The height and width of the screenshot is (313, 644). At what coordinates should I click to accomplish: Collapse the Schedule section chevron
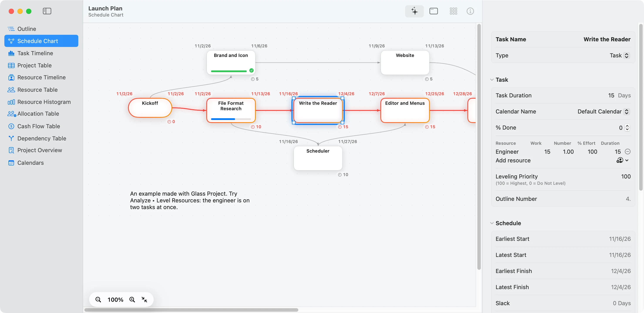[x=492, y=223]
